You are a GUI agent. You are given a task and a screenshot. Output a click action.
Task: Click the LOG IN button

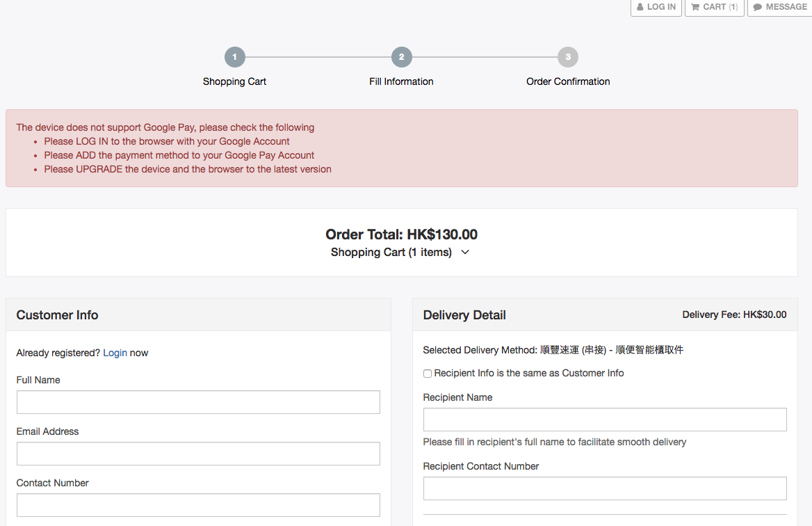656,7
